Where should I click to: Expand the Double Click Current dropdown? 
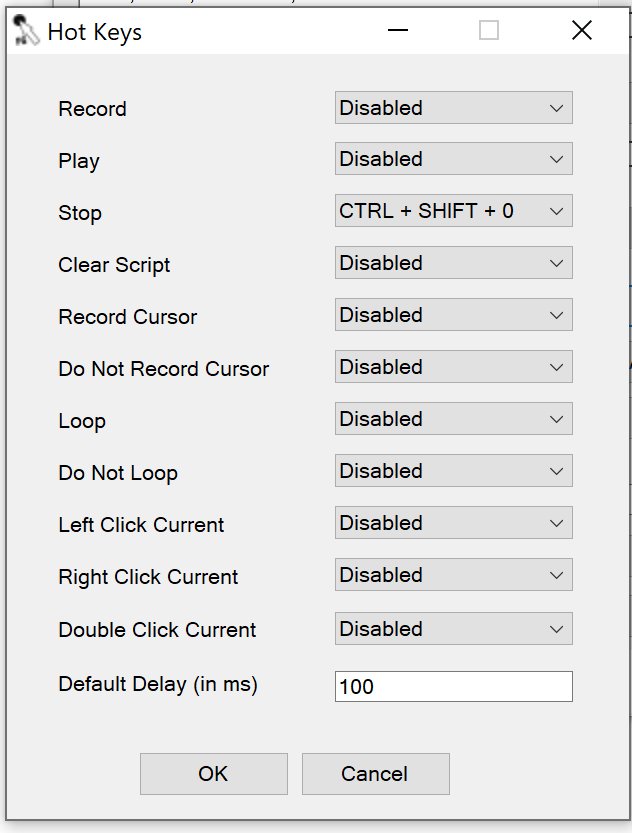pos(453,629)
